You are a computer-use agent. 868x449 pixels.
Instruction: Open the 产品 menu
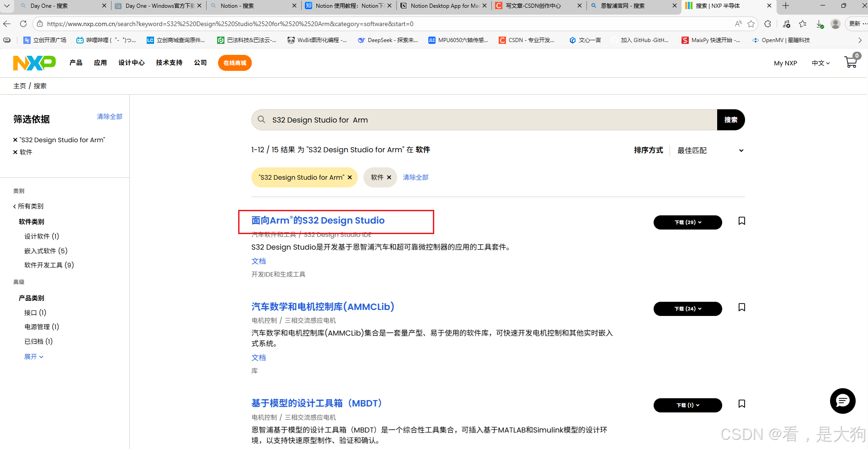click(x=76, y=63)
